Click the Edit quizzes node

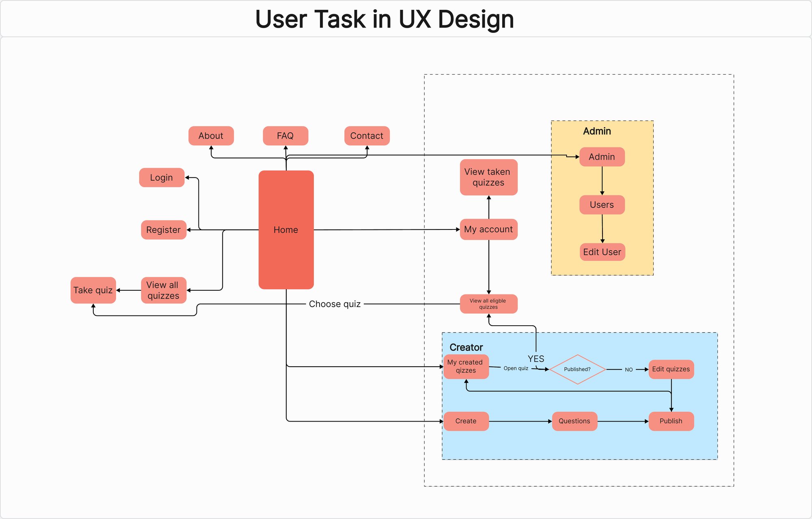[x=671, y=369]
